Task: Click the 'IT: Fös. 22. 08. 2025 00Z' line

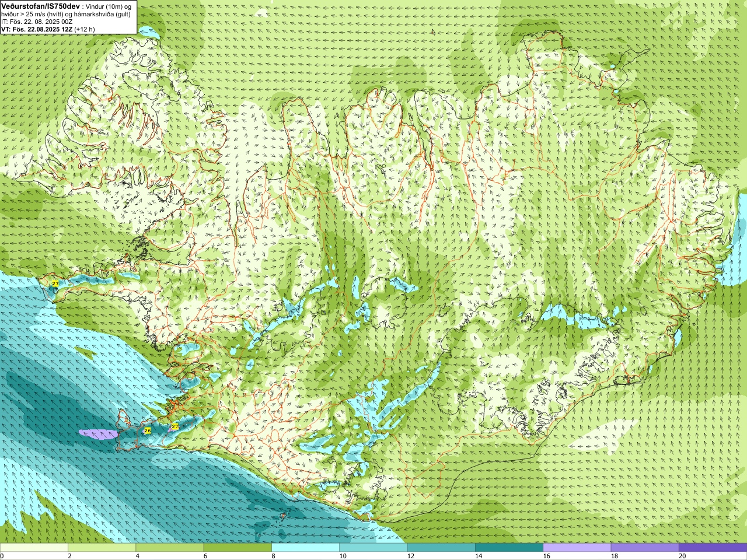Action: (37, 22)
